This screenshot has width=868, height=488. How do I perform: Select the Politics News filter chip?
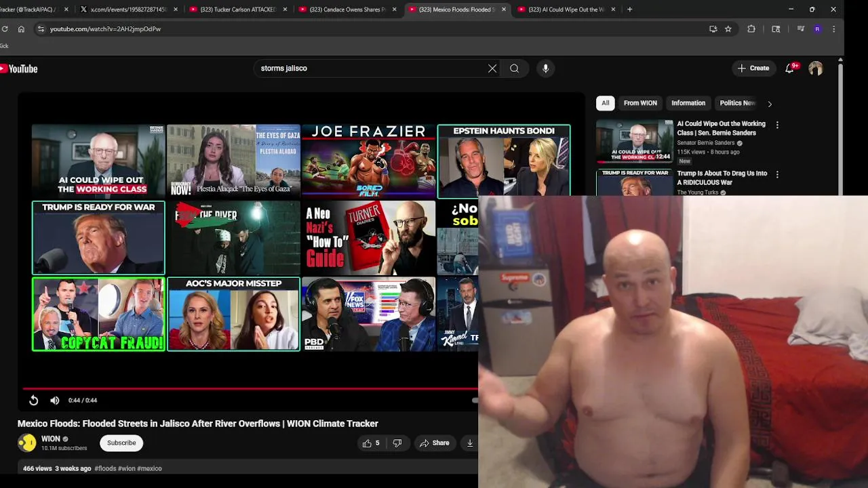[737, 103]
